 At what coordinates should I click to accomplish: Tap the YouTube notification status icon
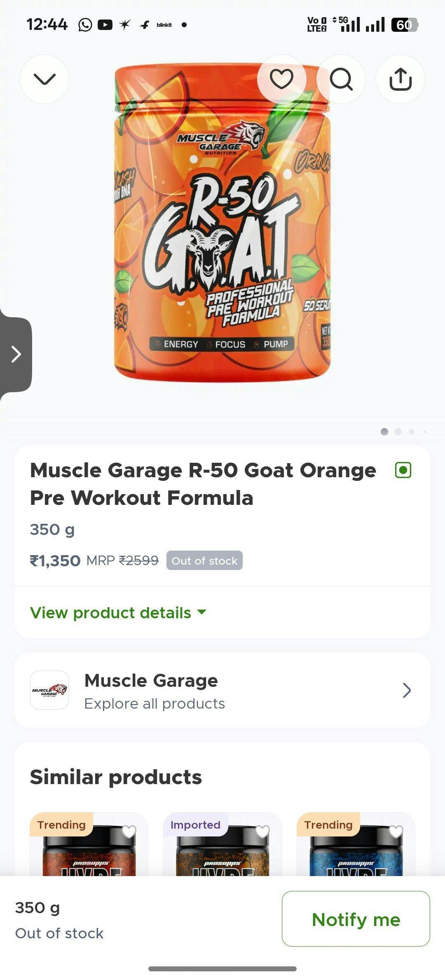pos(105,25)
